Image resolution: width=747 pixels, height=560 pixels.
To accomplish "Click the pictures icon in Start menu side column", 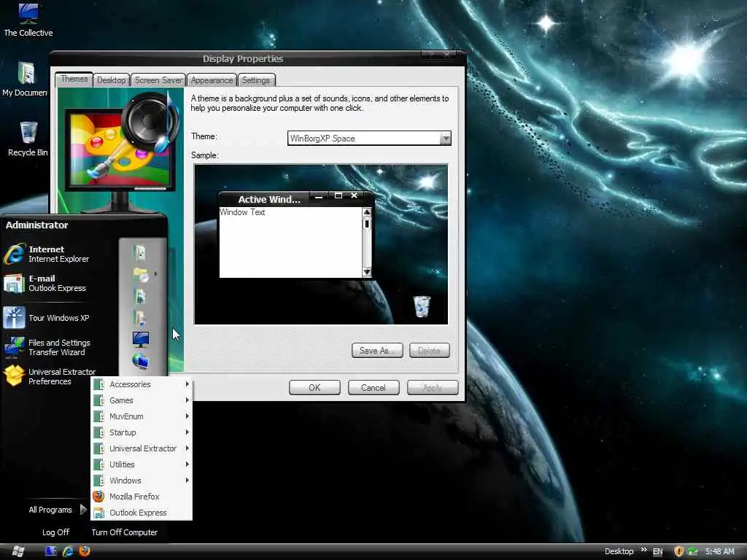I will (140, 296).
